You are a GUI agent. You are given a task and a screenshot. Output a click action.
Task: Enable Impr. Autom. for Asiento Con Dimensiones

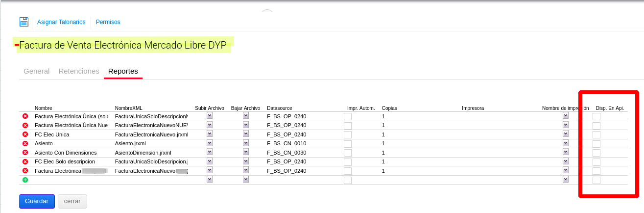click(x=348, y=153)
